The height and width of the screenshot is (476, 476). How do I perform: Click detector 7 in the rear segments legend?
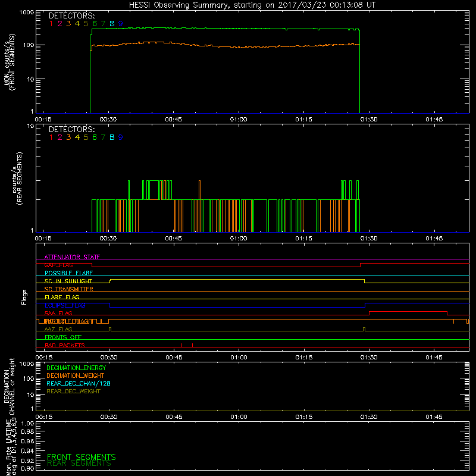103,137
